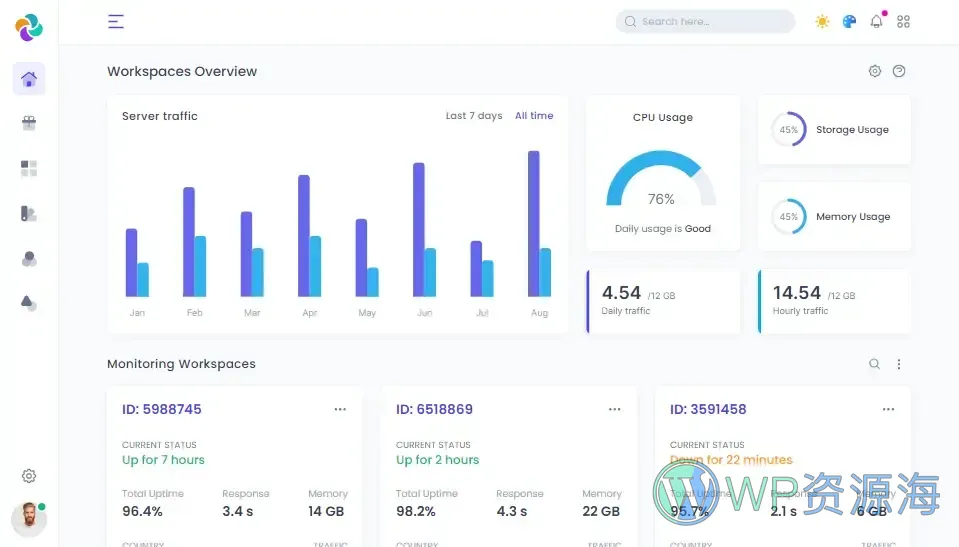Viewport: 959px width, 547px height.
Task: Select the Last 7 days tab
Action: pos(473,116)
